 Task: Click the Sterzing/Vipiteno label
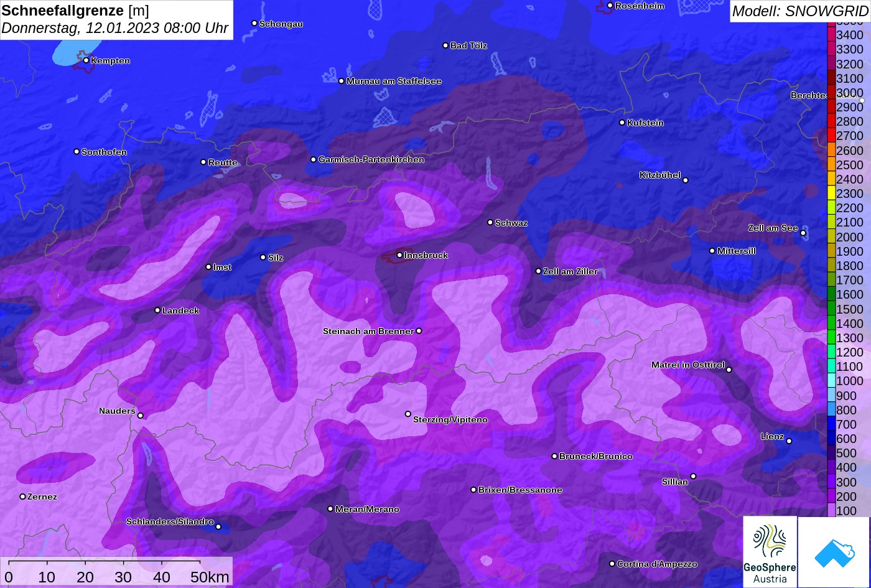tap(450, 420)
